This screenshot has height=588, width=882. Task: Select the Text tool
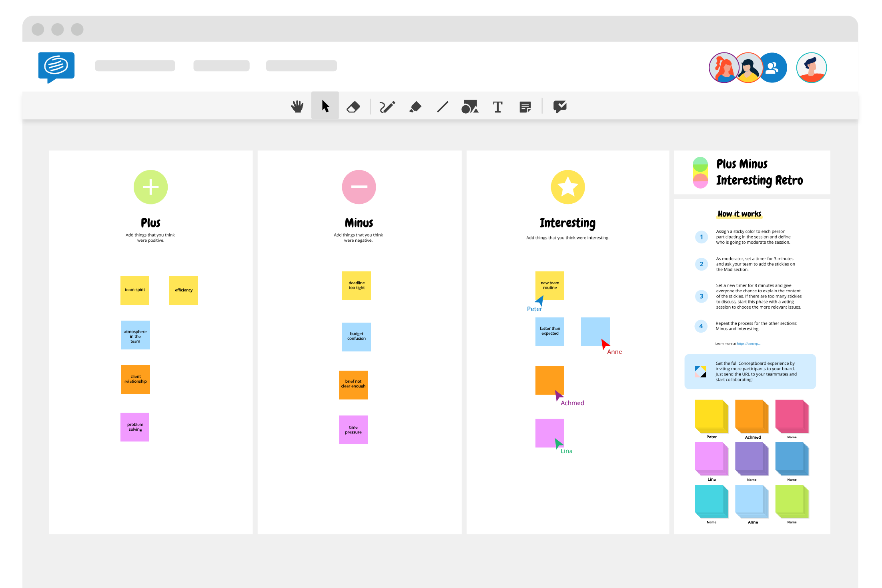pyautogui.click(x=497, y=107)
